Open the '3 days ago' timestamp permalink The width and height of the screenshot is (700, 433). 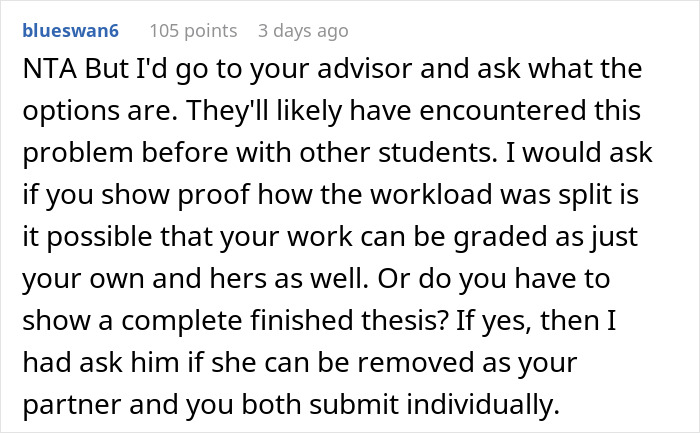click(303, 31)
